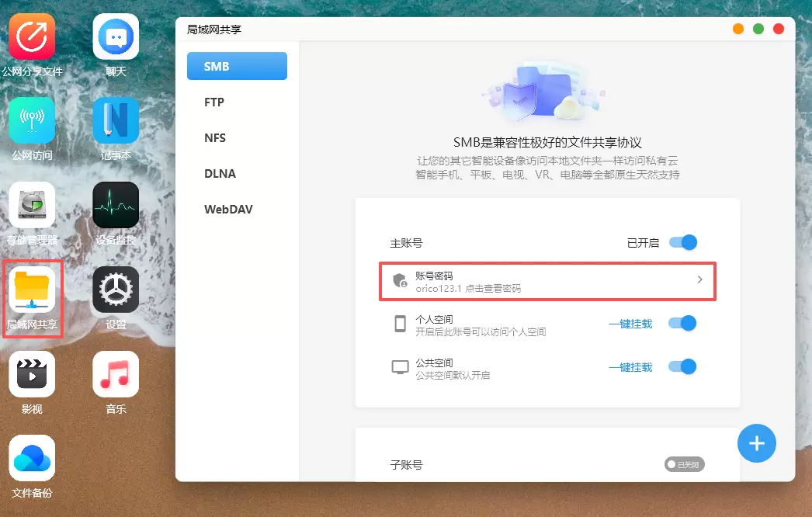
Task: Launch the 影视 video app
Action: click(x=32, y=373)
